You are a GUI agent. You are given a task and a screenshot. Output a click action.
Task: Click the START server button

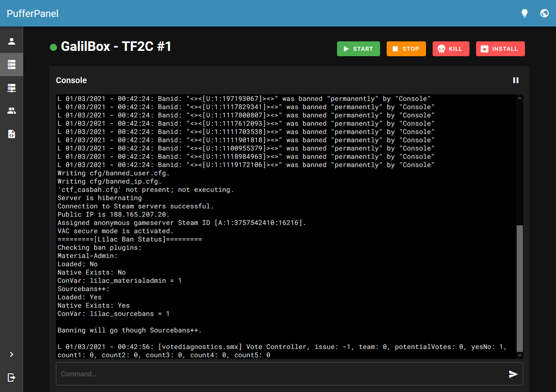(x=359, y=49)
